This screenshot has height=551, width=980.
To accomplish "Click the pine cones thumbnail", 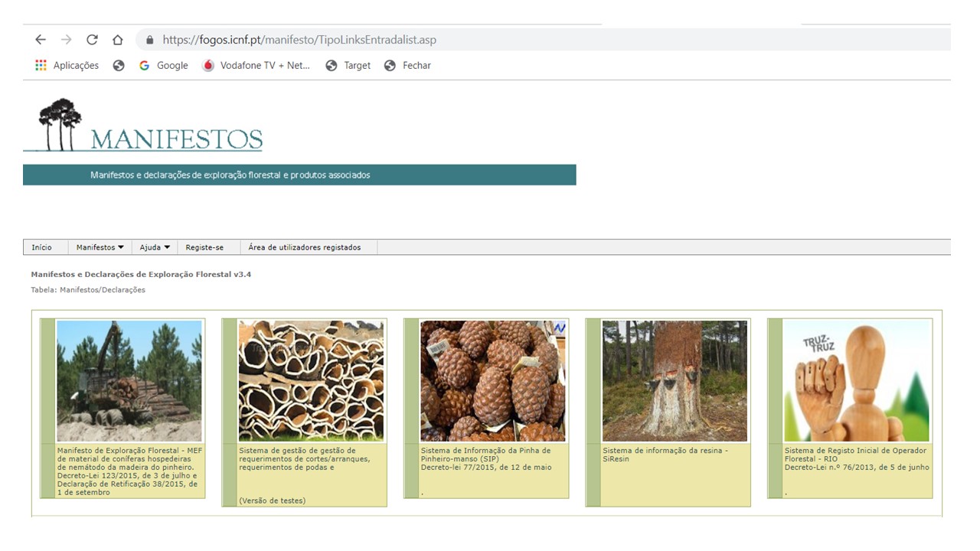I will click(493, 380).
